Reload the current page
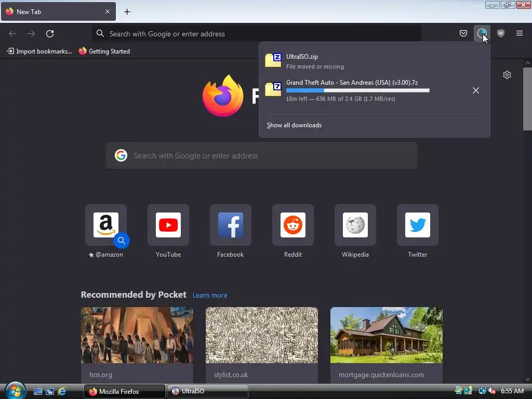This screenshot has height=399, width=532. [x=50, y=34]
